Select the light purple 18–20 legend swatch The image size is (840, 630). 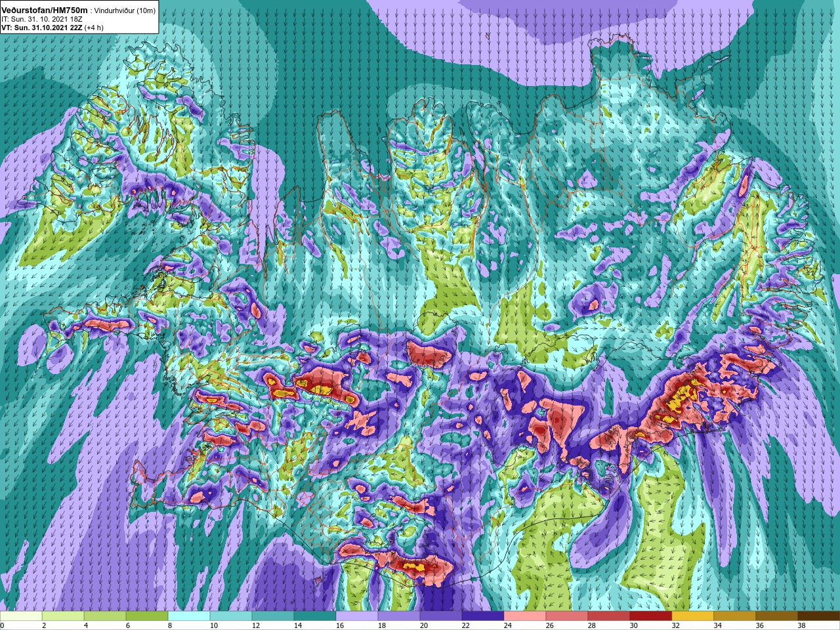point(399,616)
